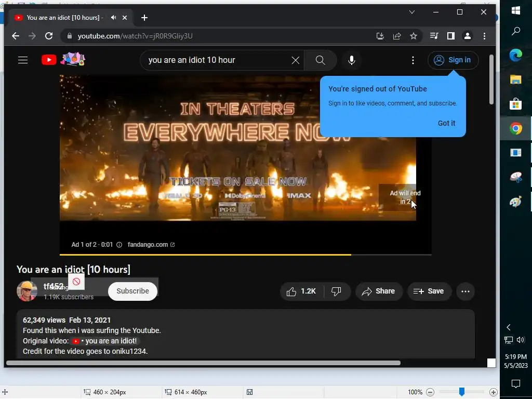Go back using the browser back arrow

(15, 36)
